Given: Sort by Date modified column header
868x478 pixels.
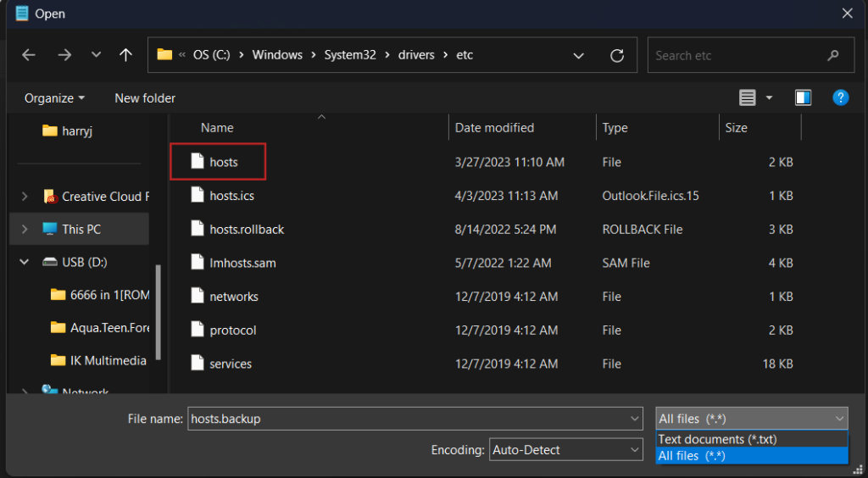Looking at the screenshot, I should 494,128.
